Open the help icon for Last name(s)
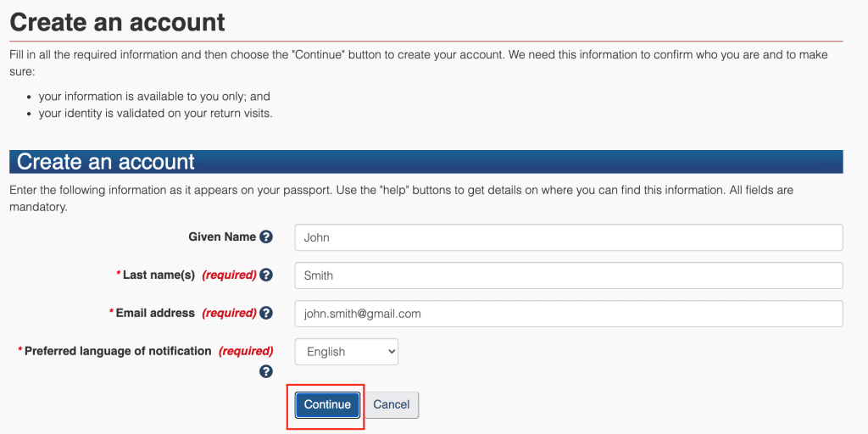Image resolution: width=868 pixels, height=434 pixels. coord(266,275)
